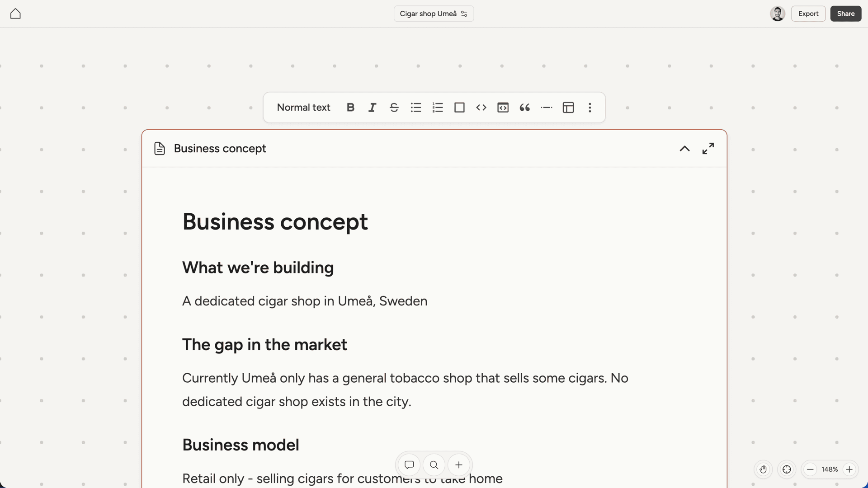Image resolution: width=868 pixels, height=488 pixels.
Task: Insert a checkbox square item
Action: click(x=459, y=108)
